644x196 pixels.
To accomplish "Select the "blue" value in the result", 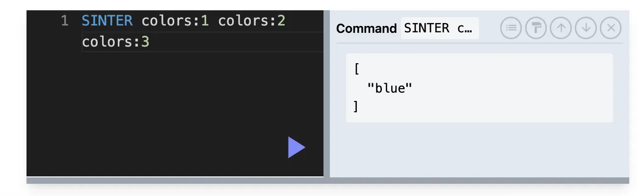I will coord(390,88).
